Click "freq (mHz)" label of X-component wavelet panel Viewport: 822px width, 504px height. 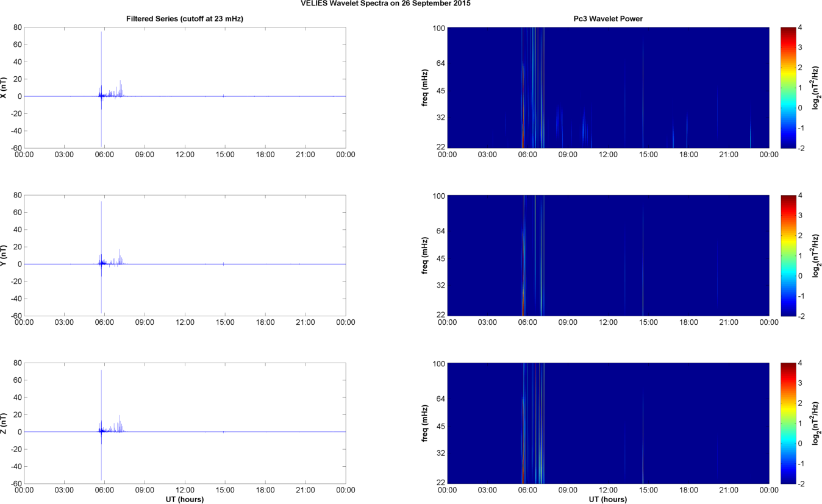tap(424, 88)
